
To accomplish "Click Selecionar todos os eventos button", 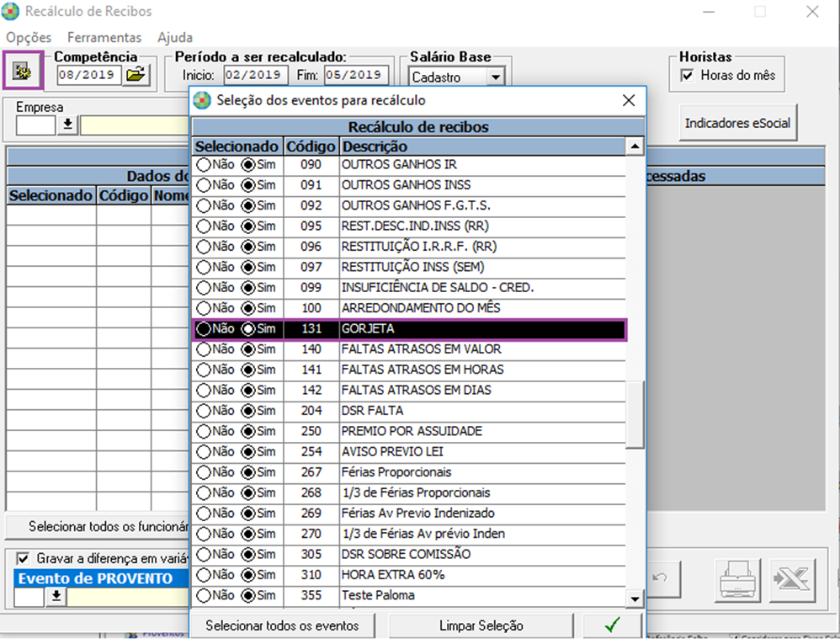I will click(282, 625).
